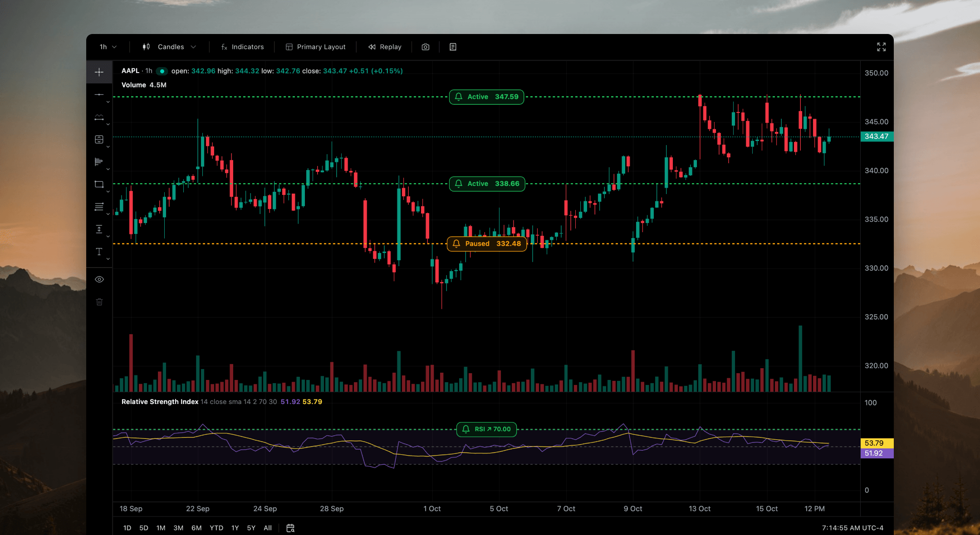Choose the volume profile tool

(99, 162)
